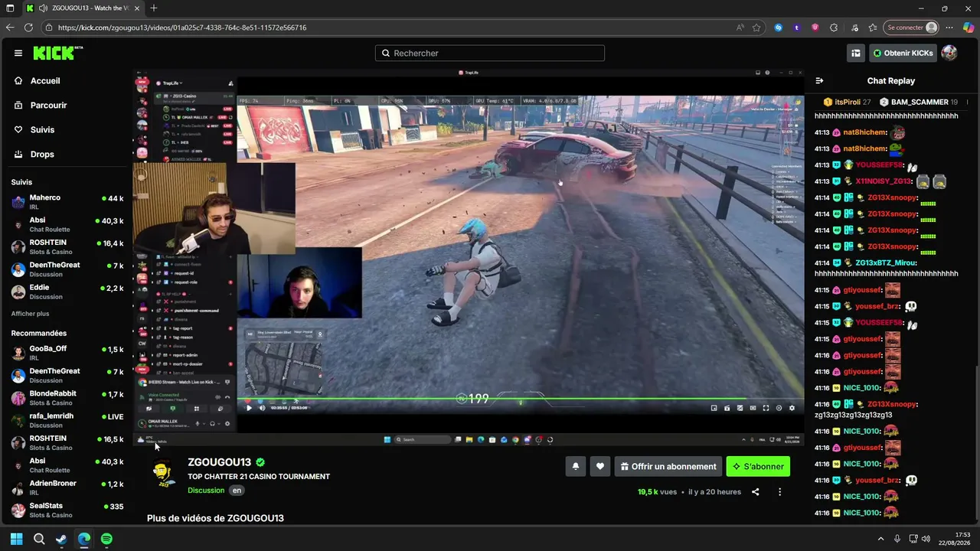Open the video's three-dot options menu
Viewport: 980px width, 551px height.
point(780,492)
